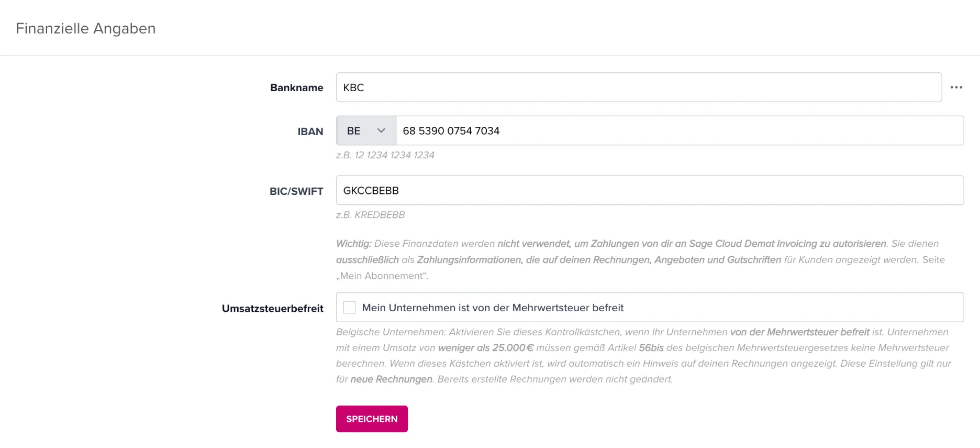Click the hint z.B. 12 1234 1234 1234

tap(385, 155)
